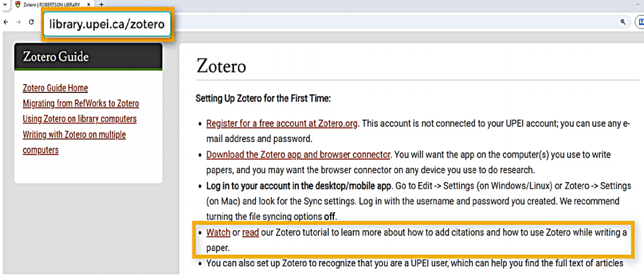Open a new browser tab
The image size is (644, 275).
(x=101, y=4)
